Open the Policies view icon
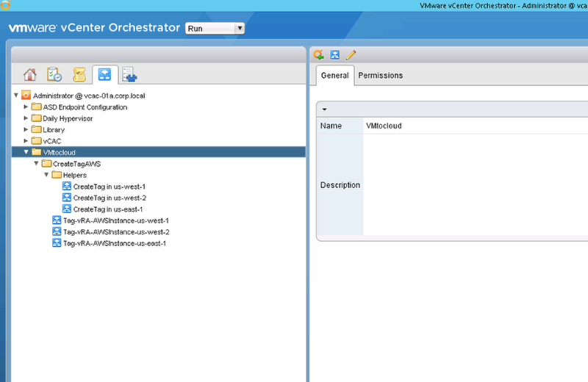This screenshot has height=382, width=588. tap(79, 75)
